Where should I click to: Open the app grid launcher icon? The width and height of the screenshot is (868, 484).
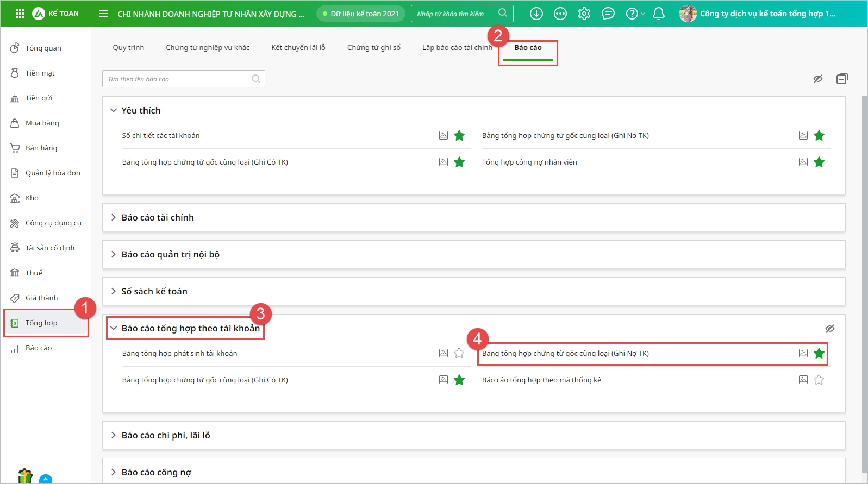point(20,14)
